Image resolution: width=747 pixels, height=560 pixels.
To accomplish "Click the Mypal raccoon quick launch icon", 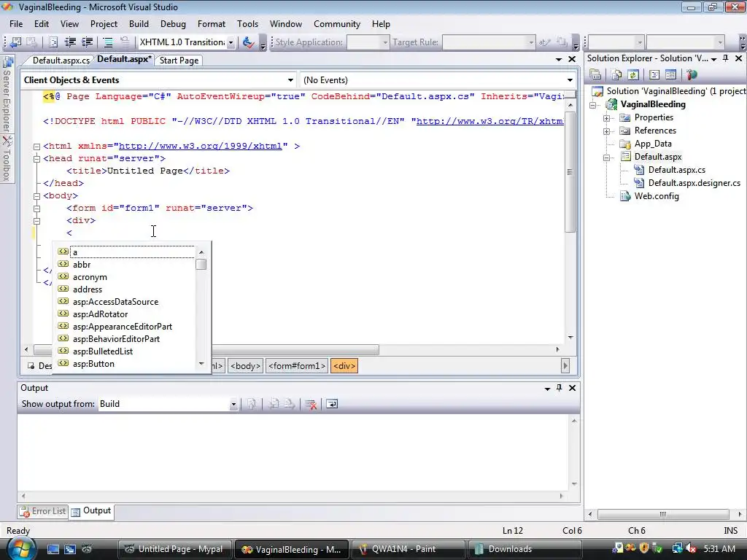I will coord(87,549).
